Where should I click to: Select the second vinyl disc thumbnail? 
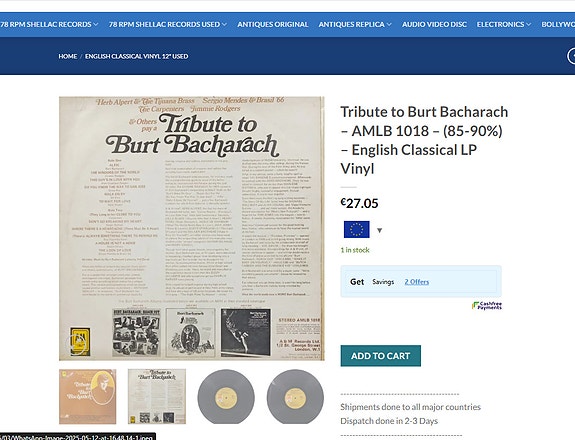tap(295, 397)
